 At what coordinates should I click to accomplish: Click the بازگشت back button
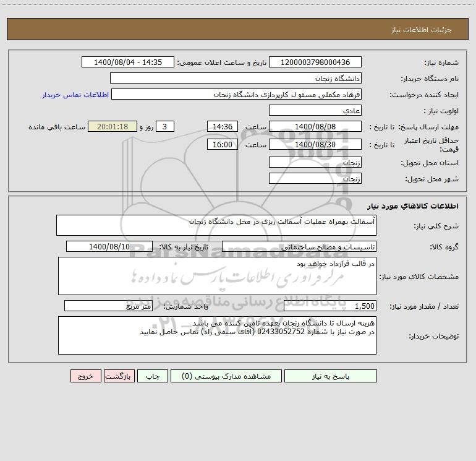[119, 376]
